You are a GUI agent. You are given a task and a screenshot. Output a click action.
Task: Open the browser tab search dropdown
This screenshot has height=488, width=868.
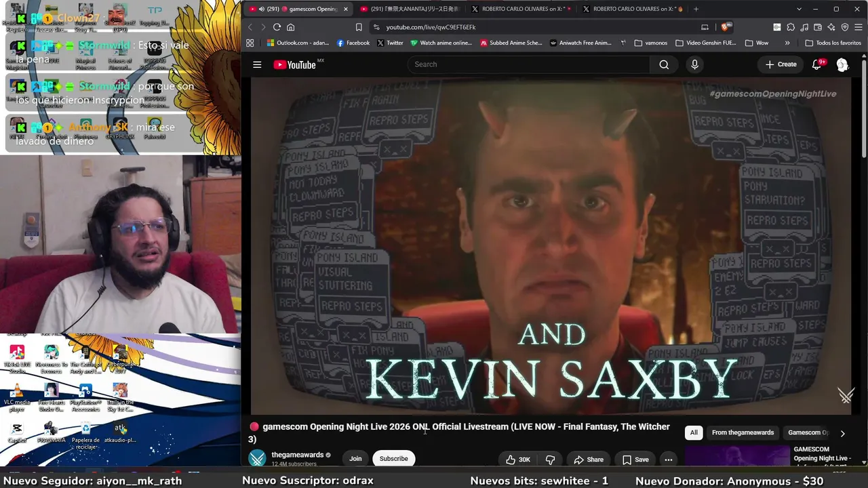(799, 9)
